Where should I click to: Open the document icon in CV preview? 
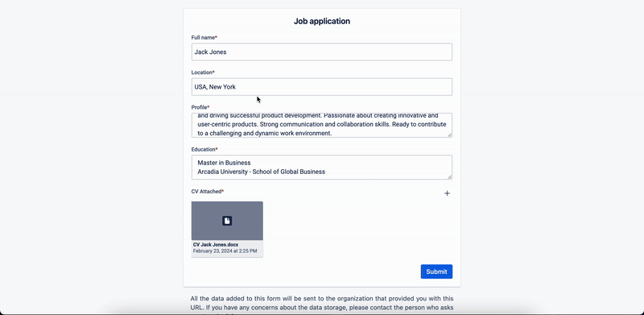[x=227, y=221]
